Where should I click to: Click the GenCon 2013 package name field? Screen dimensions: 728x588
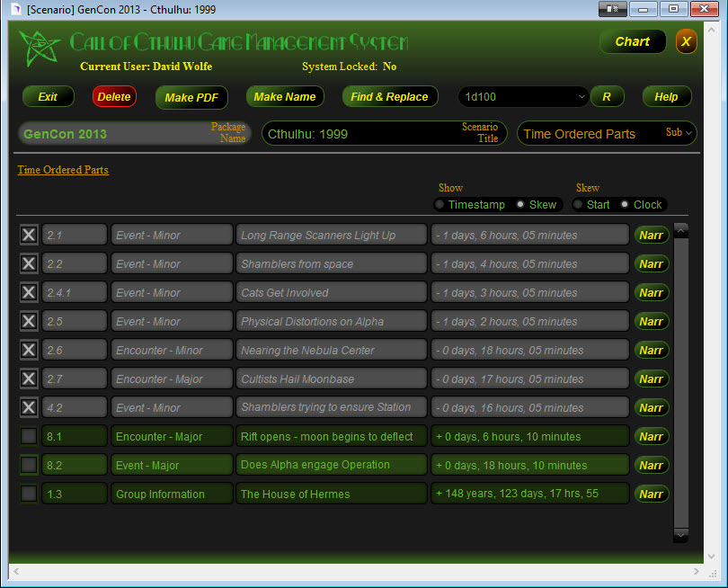[x=134, y=133]
